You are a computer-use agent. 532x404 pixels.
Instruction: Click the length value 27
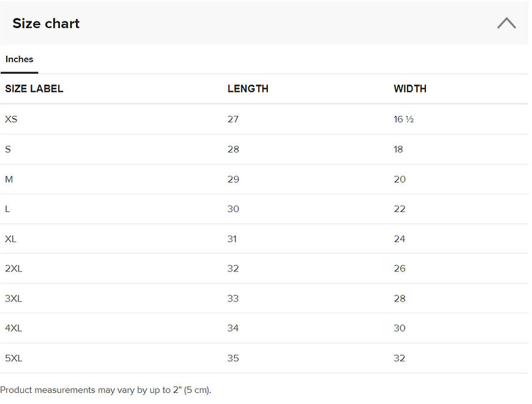point(233,119)
